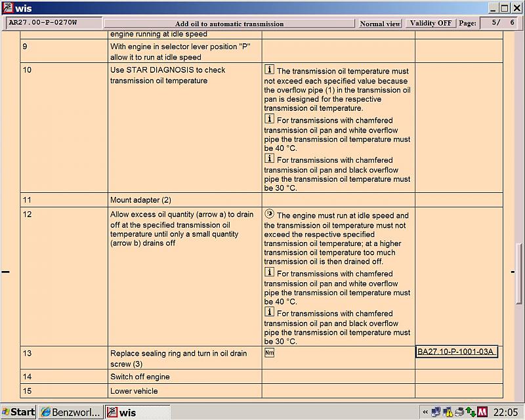The width and height of the screenshot is (525, 420).
Task: Click the taskbar clock showing 22:05
Action: tap(505, 412)
